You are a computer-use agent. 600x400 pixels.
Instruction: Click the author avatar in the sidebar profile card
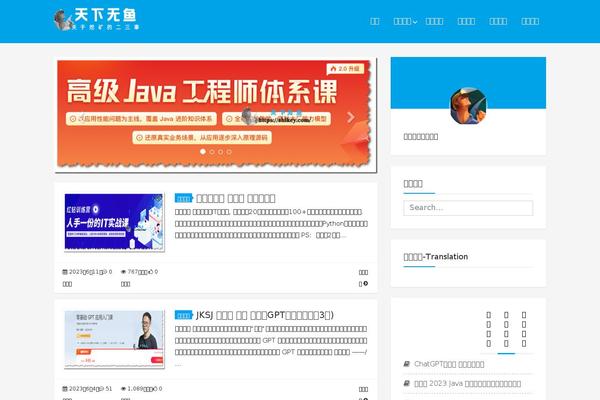pyautogui.click(x=468, y=106)
